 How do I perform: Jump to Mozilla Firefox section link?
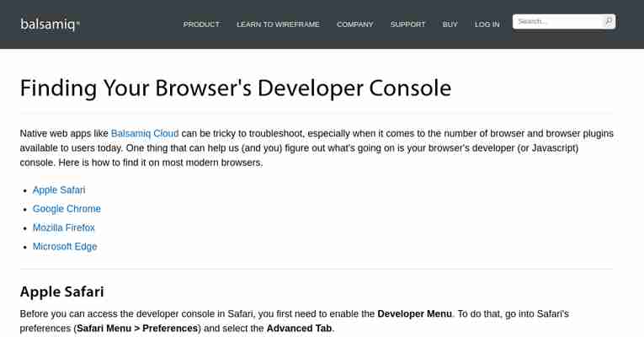64,227
